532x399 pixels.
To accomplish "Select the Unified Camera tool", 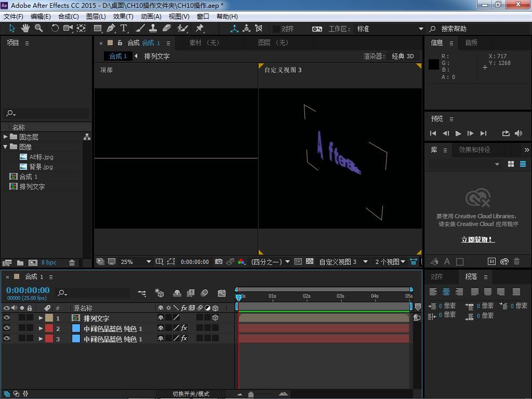I will coord(68,29).
